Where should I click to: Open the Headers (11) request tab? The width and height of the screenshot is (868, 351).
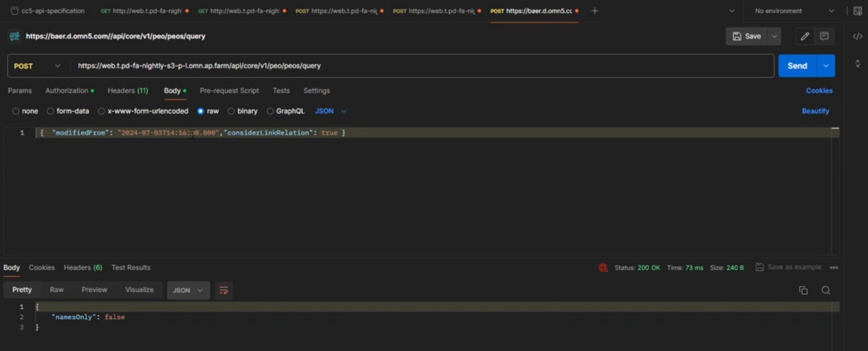127,91
